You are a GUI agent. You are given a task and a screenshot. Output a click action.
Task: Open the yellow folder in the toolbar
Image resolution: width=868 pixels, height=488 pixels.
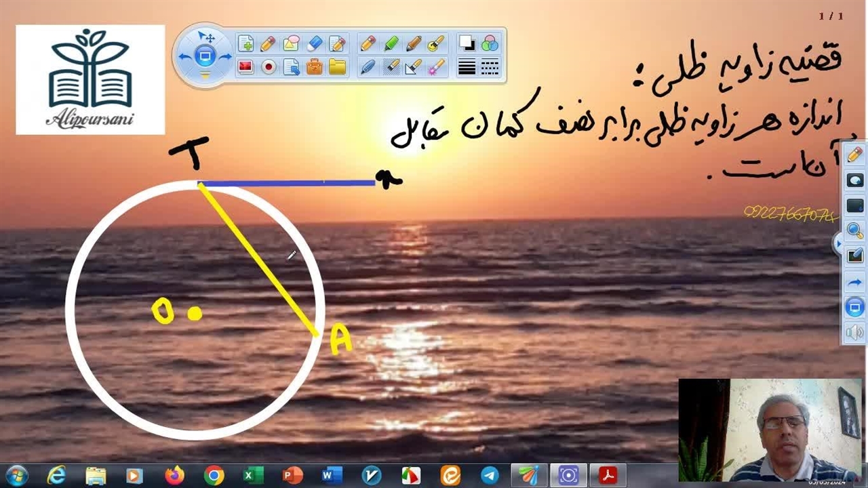[337, 67]
